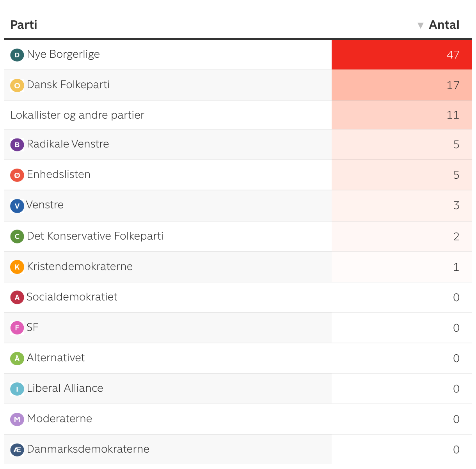Click the Radikale Venstre 'B' icon

pyautogui.click(x=17, y=145)
